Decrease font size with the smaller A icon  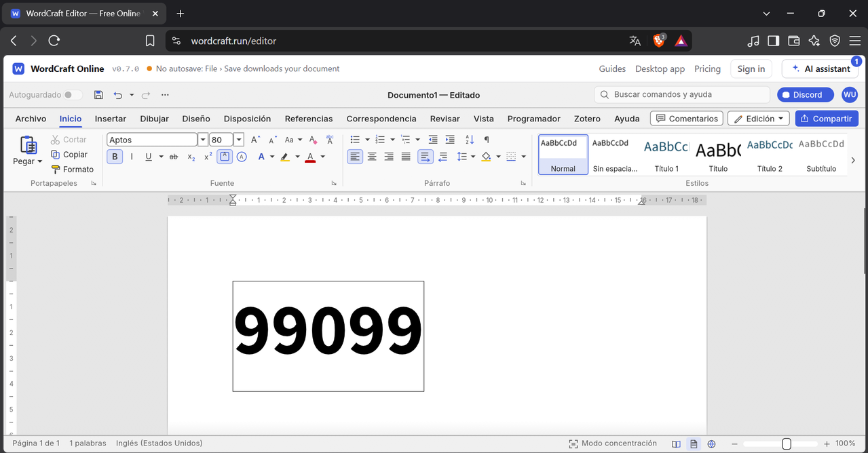(273, 140)
